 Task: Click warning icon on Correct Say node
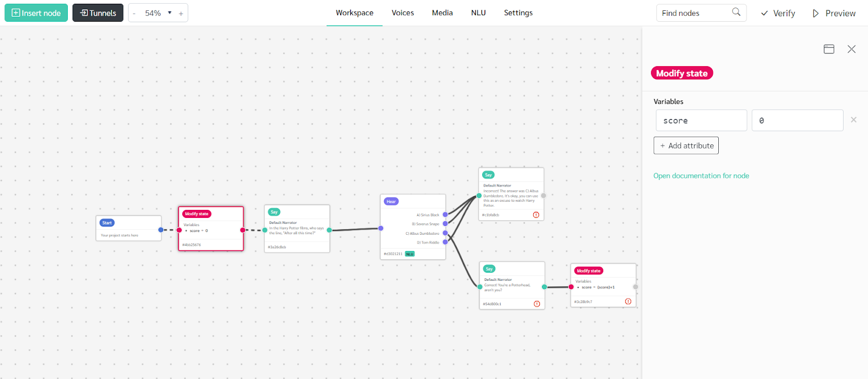point(537,304)
